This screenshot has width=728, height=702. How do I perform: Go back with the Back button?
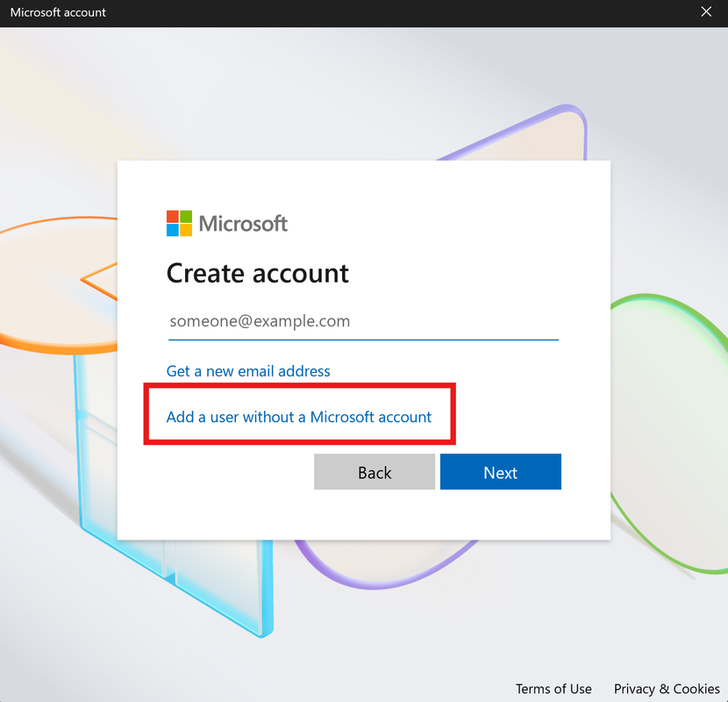tap(375, 471)
